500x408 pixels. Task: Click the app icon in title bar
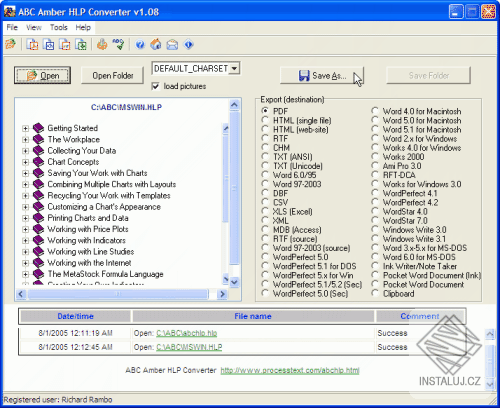point(9,12)
